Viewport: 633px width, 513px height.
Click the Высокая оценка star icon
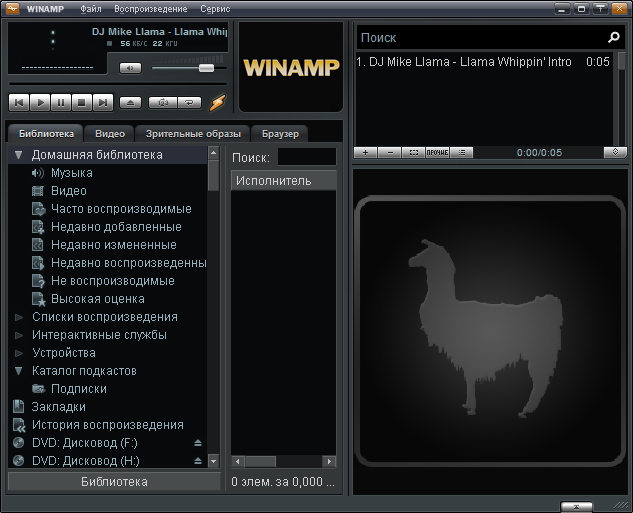click(x=38, y=299)
